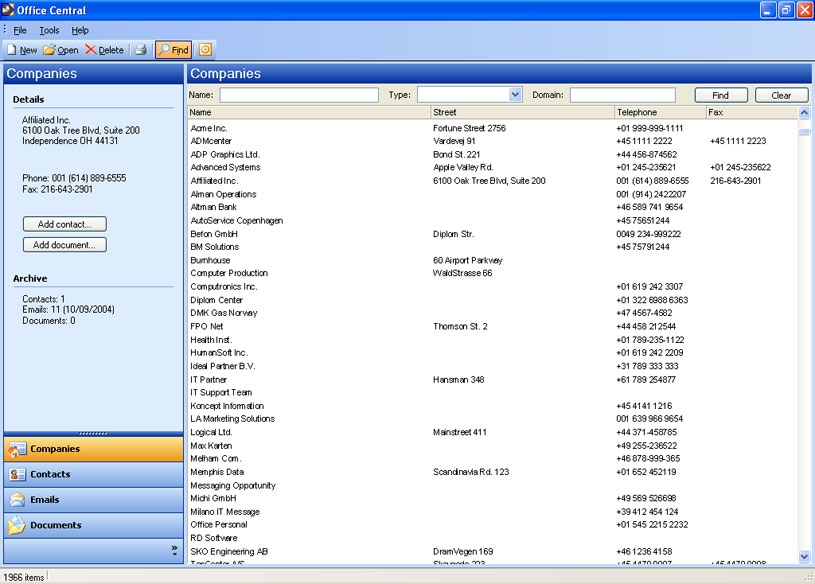Click the Delete toolbar button

pyautogui.click(x=104, y=50)
